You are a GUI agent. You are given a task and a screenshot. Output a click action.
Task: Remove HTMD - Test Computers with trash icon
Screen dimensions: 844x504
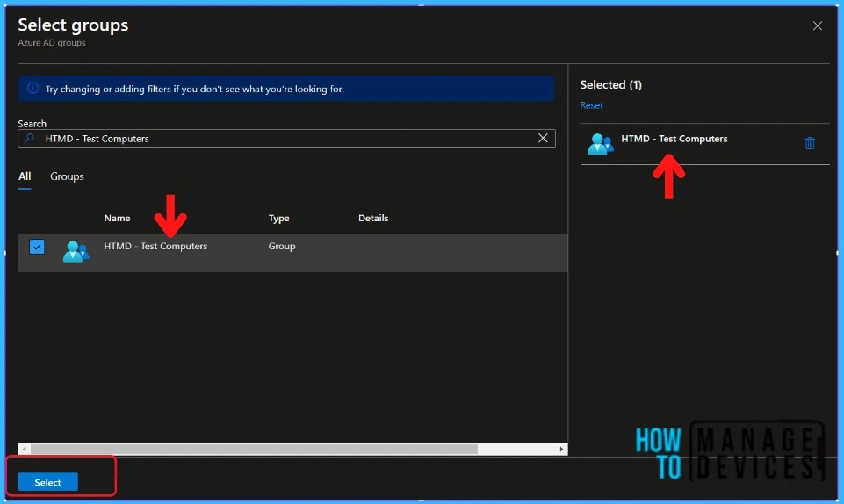[x=810, y=143]
